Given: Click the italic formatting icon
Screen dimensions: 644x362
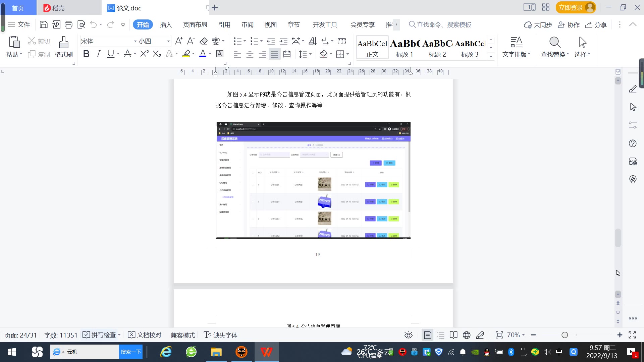Looking at the screenshot, I should point(98,54).
